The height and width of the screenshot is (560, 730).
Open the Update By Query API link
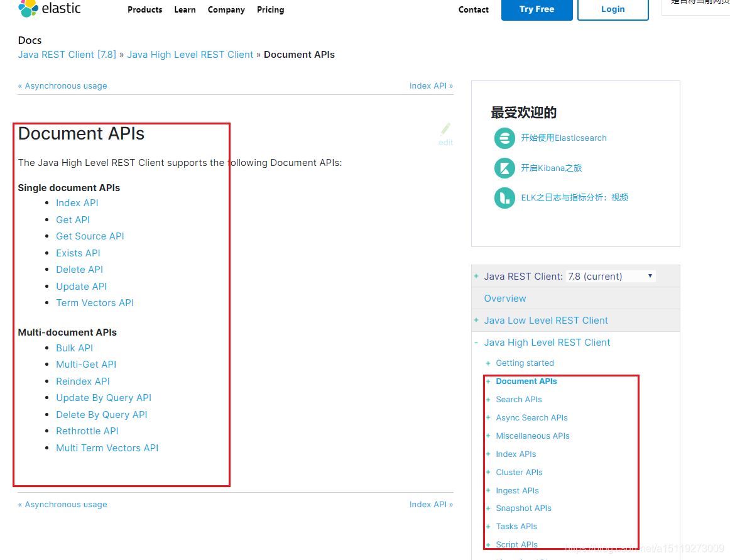(104, 397)
